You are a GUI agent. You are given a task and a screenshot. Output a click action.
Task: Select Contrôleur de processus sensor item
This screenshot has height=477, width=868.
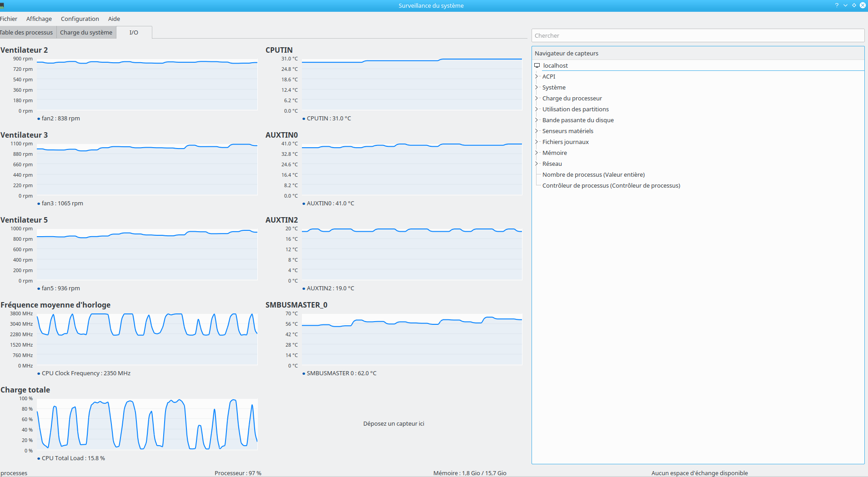click(611, 185)
